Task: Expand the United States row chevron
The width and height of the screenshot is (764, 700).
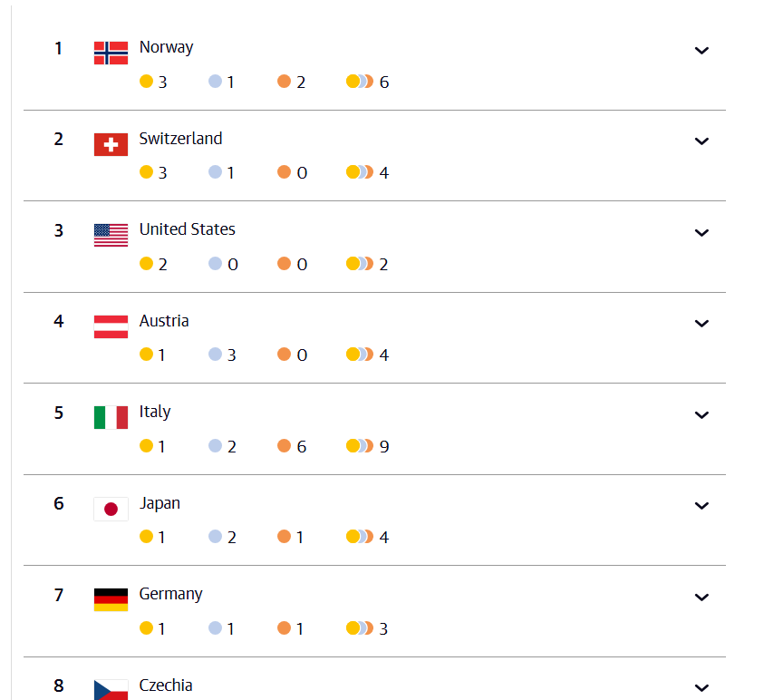Action: [x=701, y=233]
